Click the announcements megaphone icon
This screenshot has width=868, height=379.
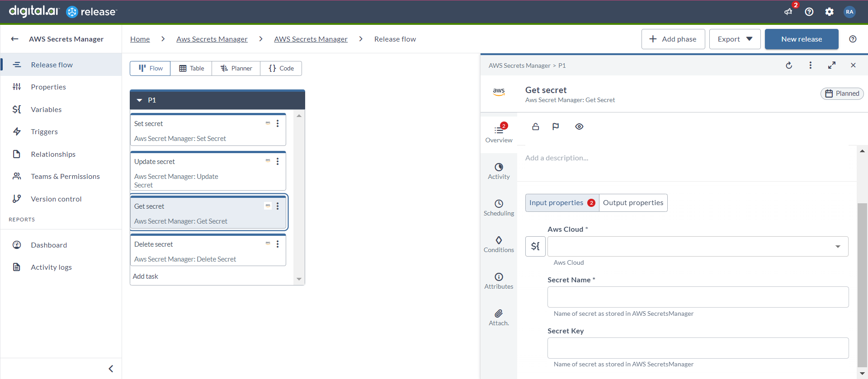coord(788,12)
